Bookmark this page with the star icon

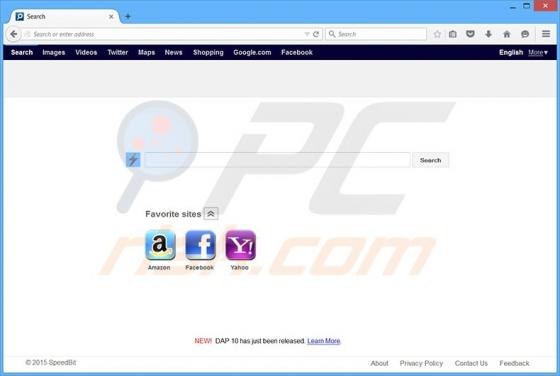[x=437, y=34]
